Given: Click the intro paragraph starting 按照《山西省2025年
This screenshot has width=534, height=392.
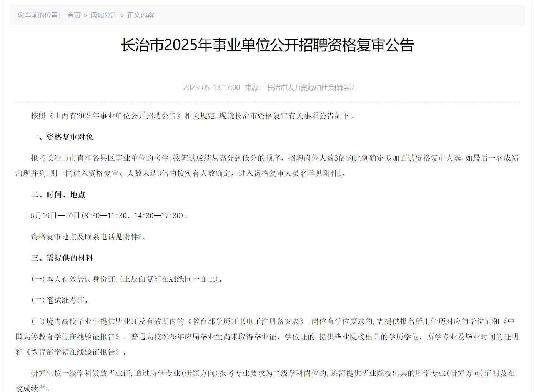Looking at the screenshot, I should click(x=193, y=116).
